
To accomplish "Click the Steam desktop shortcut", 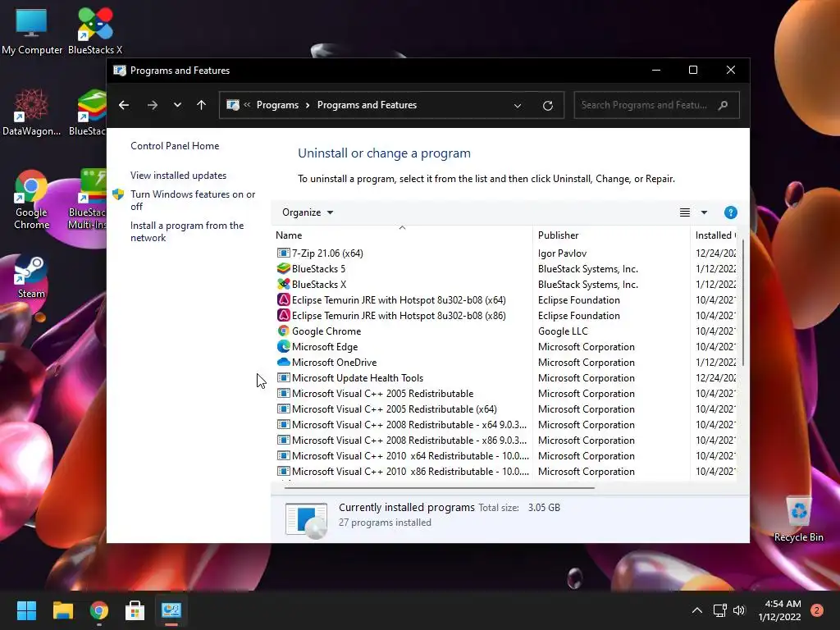I will pyautogui.click(x=31, y=277).
